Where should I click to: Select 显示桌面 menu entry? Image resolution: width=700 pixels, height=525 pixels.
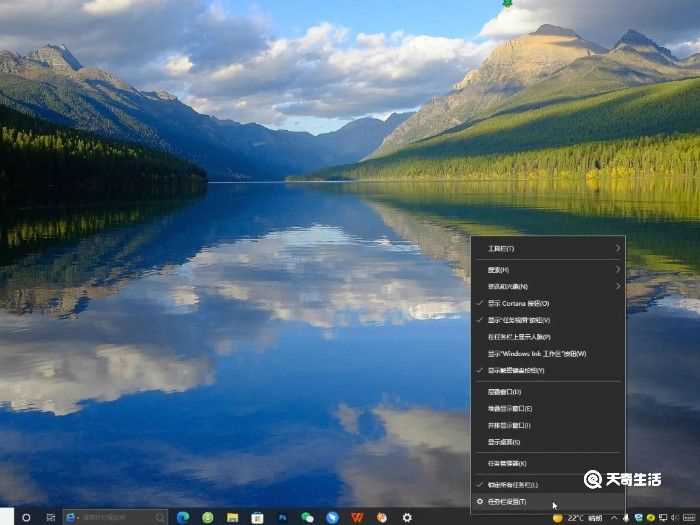pos(504,441)
